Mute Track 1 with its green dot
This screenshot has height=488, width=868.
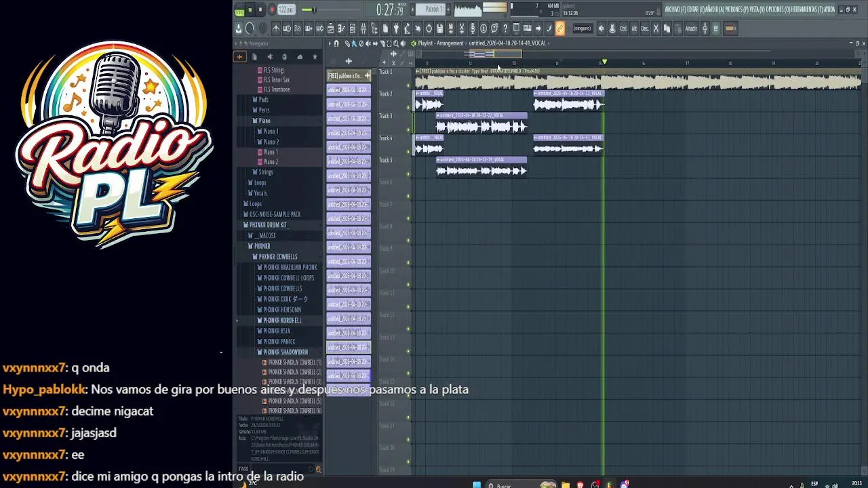click(408, 85)
